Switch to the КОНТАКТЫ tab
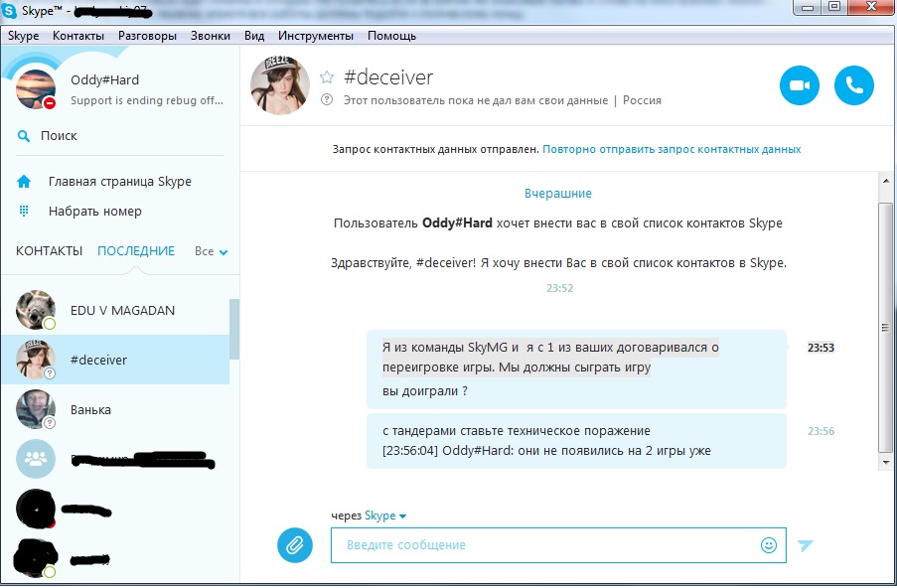This screenshot has height=588, width=897. tap(50, 251)
